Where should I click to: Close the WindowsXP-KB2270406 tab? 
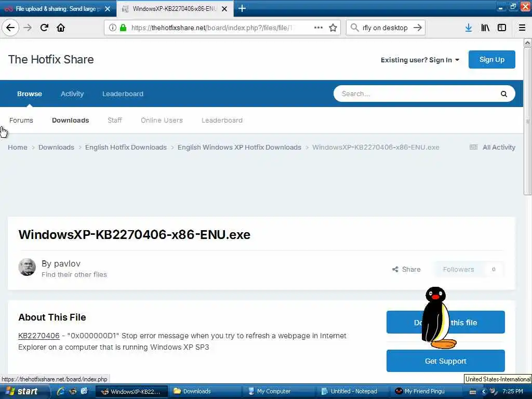click(224, 9)
